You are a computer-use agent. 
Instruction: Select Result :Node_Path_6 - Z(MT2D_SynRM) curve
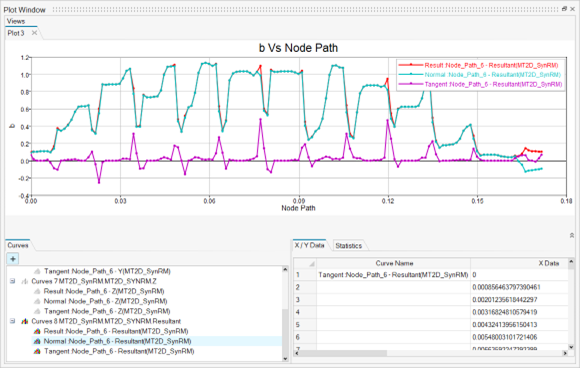pyautogui.click(x=104, y=291)
